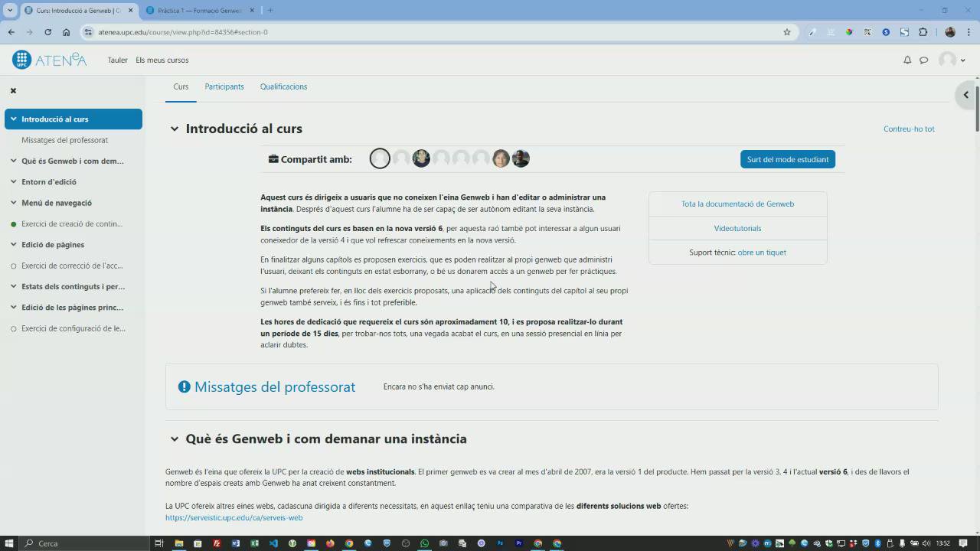Click the blue S circle extension icon
This screenshot has height=551, width=980.
click(x=886, y=32)
